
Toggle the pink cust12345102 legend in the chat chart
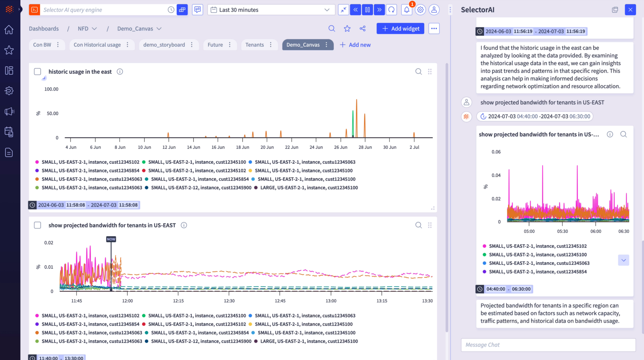(x=538, y=246)
